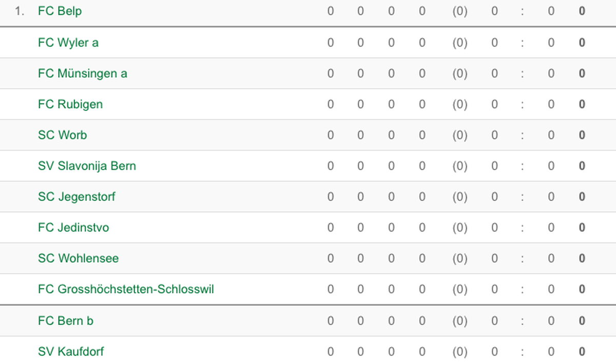
Task: Select FC Münsingen a in standings
Action: click(x=83, y=73)
